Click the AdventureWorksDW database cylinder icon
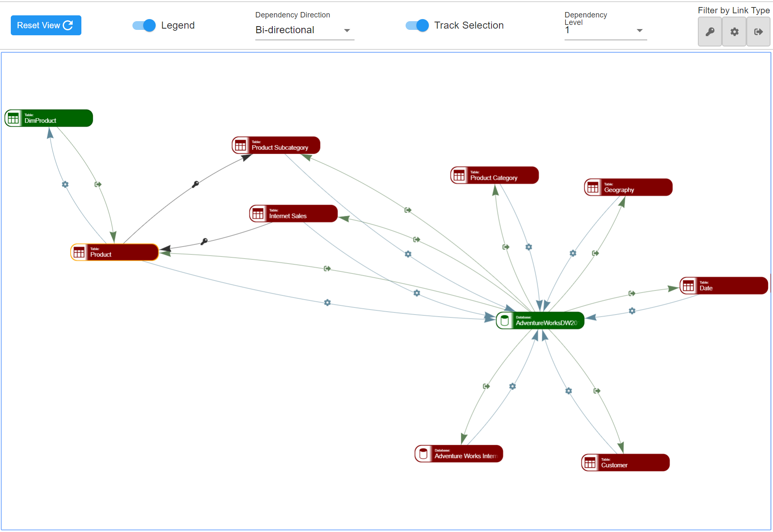 (505, 321)
